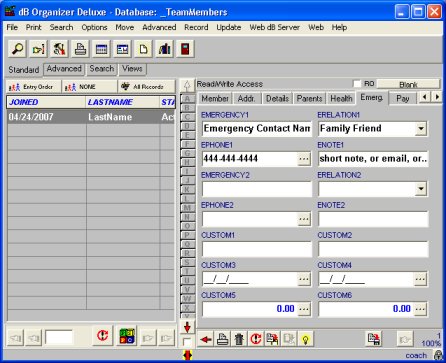Select letter A in alphabet index
Image resolution: width=446 pixels, height=363 pixels.
187,99
